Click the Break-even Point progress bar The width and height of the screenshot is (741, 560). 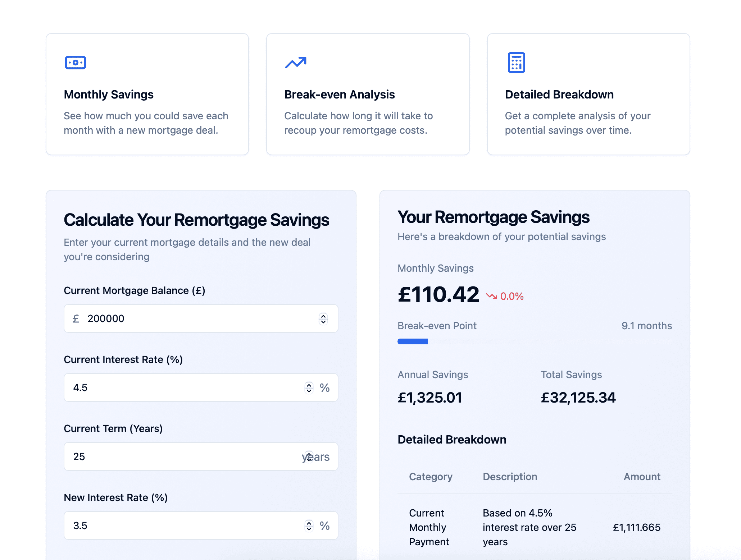pos(413,342)
